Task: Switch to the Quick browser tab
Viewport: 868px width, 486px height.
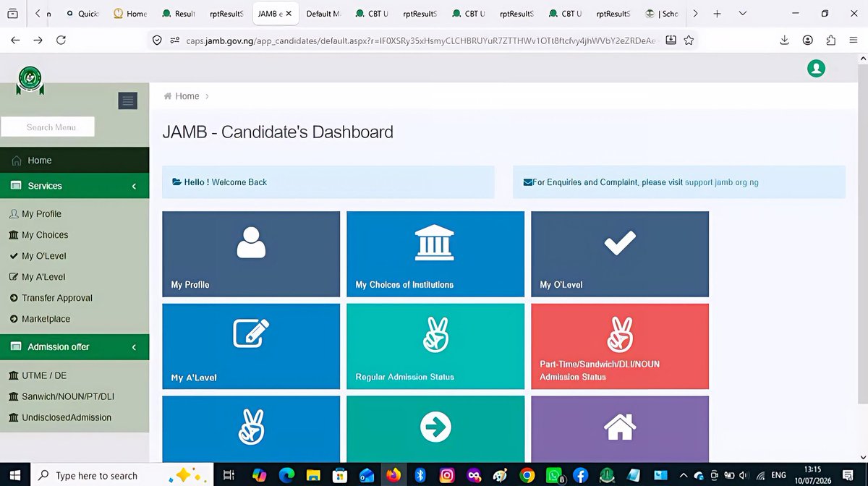Action: tap(82, 14)
